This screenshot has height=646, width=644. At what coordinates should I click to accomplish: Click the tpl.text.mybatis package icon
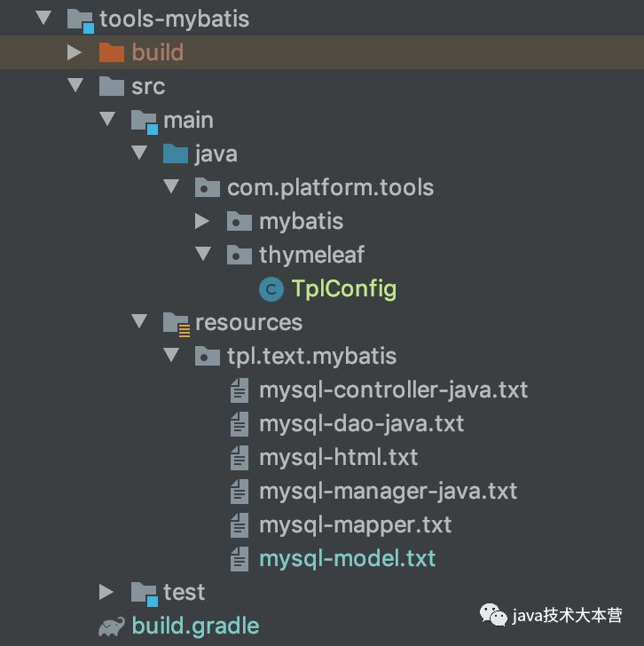pyautogui.click(x=207, y=357)
